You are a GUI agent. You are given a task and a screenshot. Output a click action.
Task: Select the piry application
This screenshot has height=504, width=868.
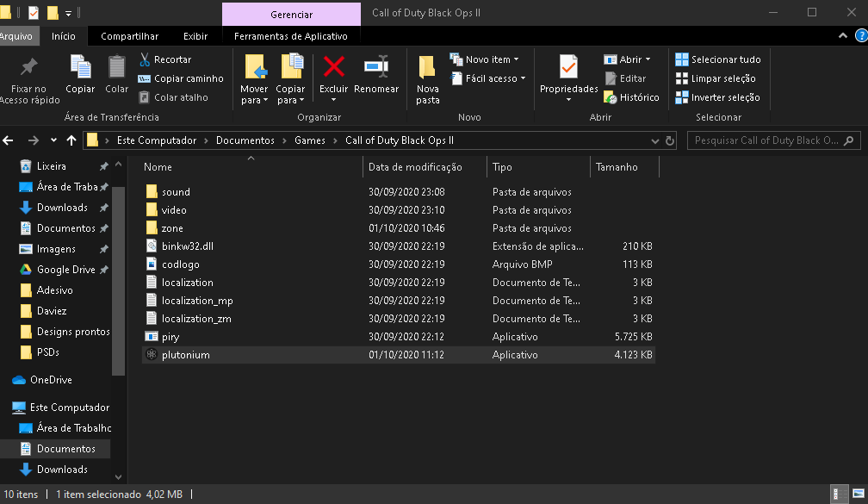tap(399, 337)
